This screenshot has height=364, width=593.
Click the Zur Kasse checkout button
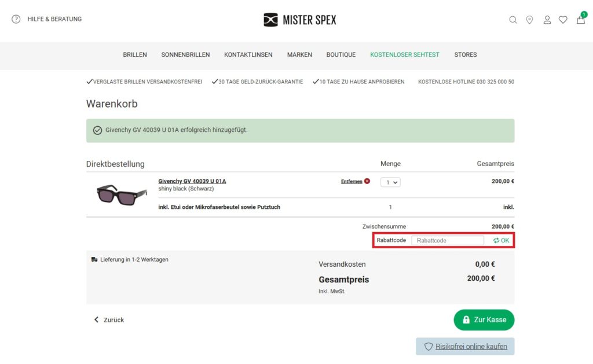484,319
